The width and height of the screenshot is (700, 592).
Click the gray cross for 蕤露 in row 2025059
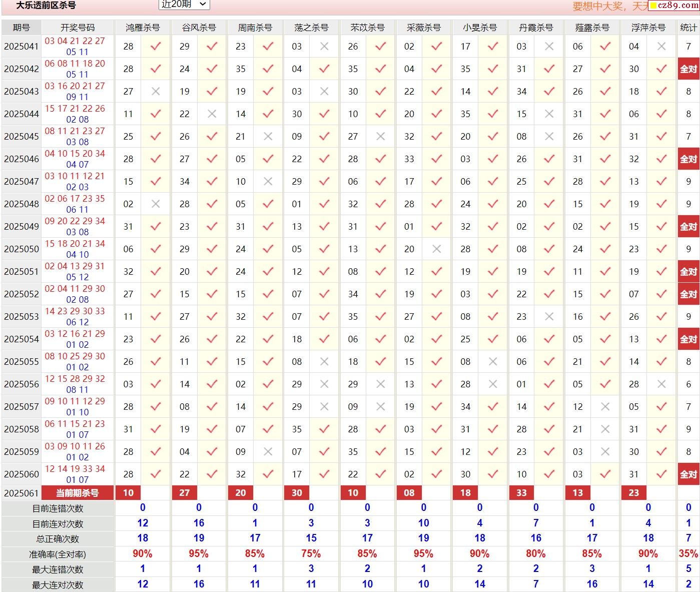605,452
